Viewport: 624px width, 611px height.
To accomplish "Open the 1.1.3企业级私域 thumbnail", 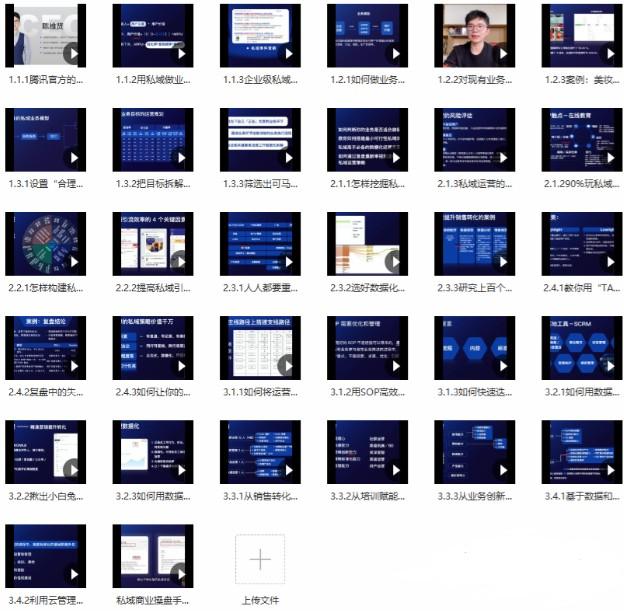I will click(x=259, y=35).
